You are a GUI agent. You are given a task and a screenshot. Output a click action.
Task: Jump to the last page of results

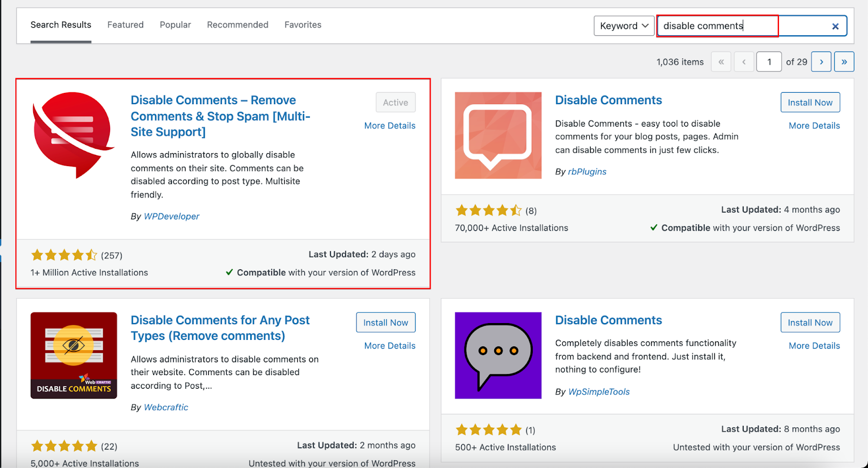(x=844, y=62)
